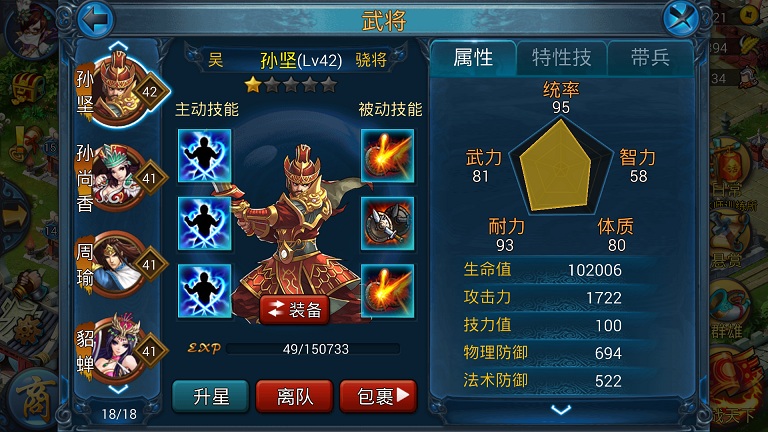Screen dimensions: 768x432
Task: Close the 武将 panel with X
Action: tap(681, 20)
